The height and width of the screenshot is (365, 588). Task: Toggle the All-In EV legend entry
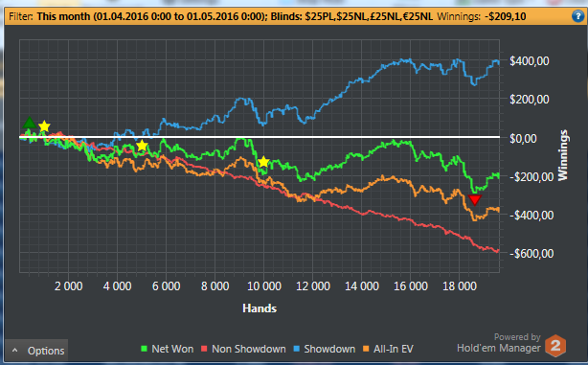(388, 349)
